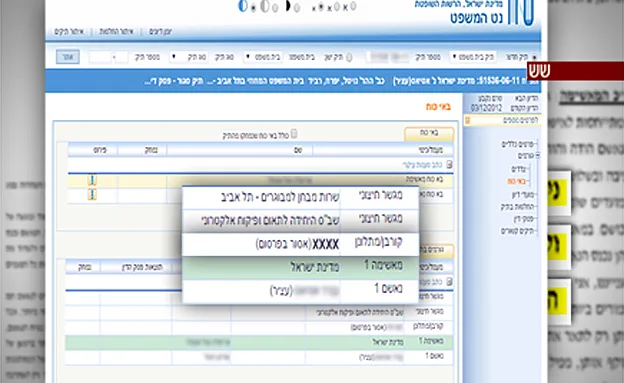Open the details icon in the second attorney row
This screenshot has height=383, width=624.
point(92,194)
